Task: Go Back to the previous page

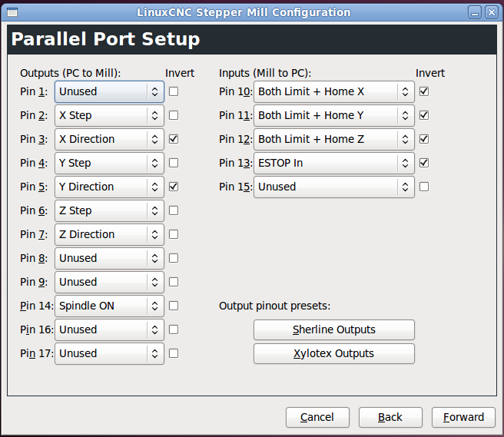Action: click(390, 417)
